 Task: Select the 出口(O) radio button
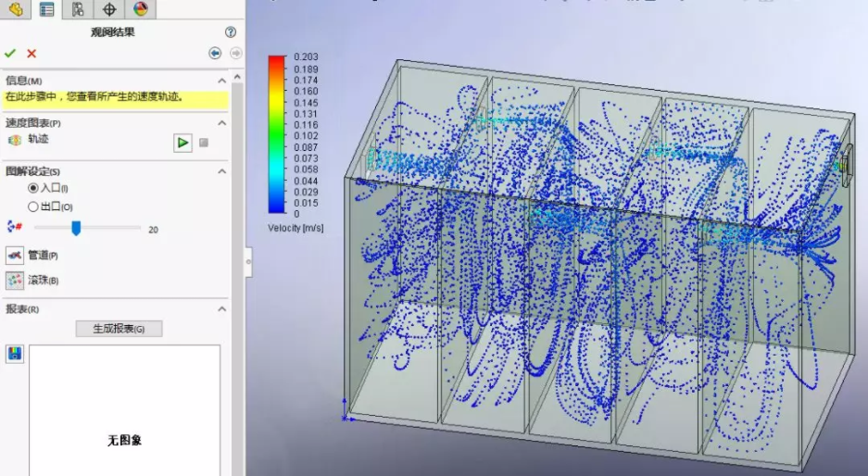33,207
